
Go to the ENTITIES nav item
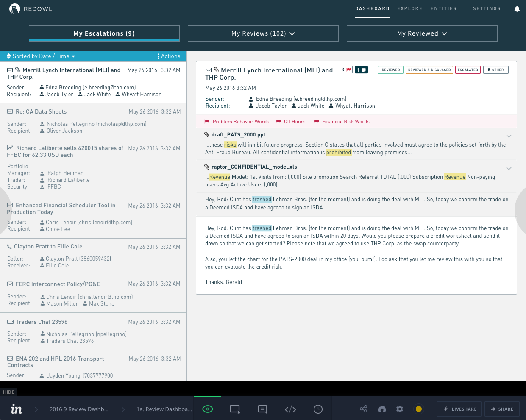pos(444,8)
